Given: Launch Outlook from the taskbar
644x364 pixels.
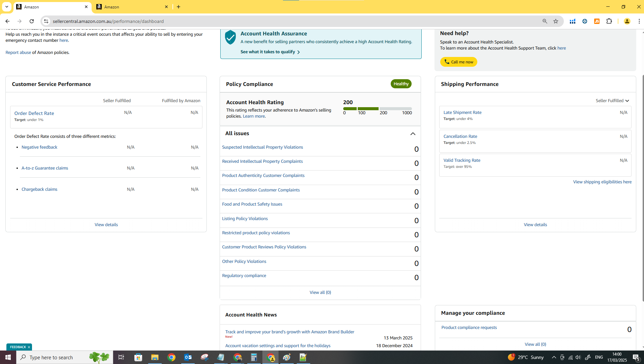Looking at the screenshot, I should pos(188,357).
